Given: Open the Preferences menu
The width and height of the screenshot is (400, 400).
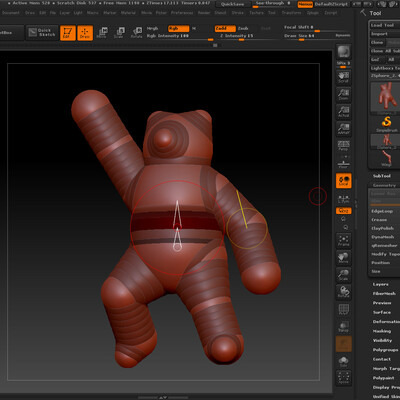Looking at the screenshot, I should 182,13.
